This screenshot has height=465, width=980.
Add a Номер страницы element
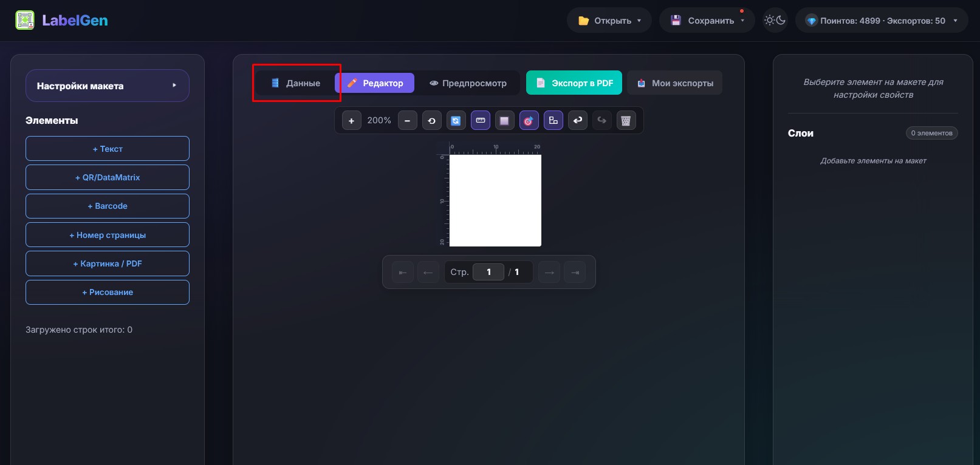coord(108,235)
